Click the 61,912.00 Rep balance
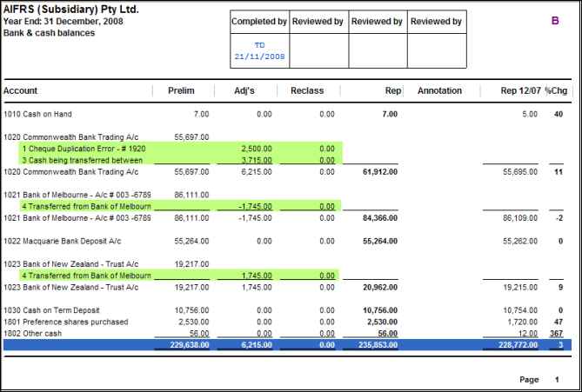Screen dimensions: 582x392 [x=380, y=172]
